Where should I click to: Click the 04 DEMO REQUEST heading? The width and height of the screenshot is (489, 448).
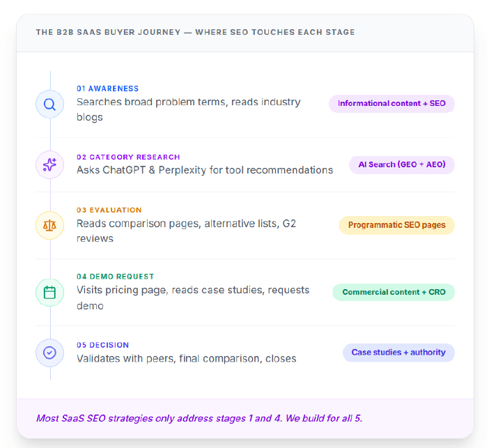116,277
